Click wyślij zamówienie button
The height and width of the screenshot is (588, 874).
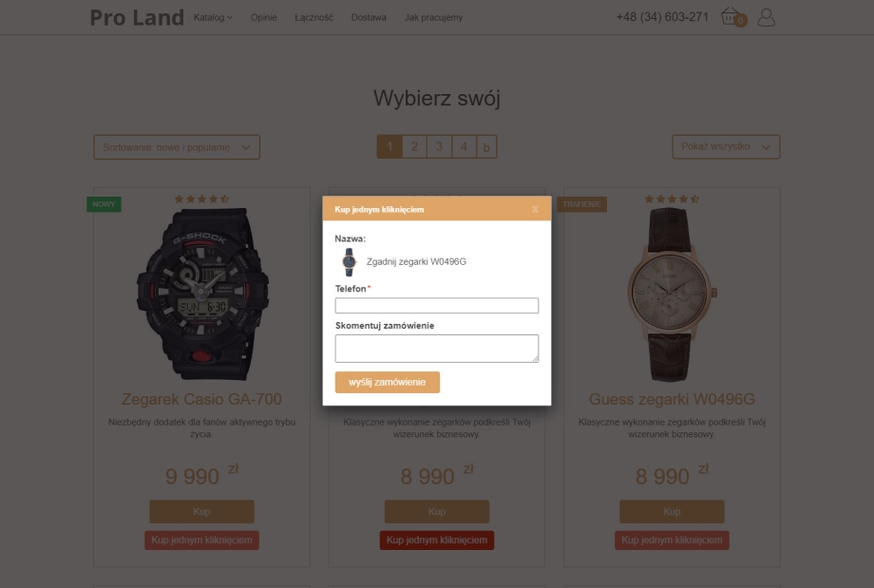[388, 382]
